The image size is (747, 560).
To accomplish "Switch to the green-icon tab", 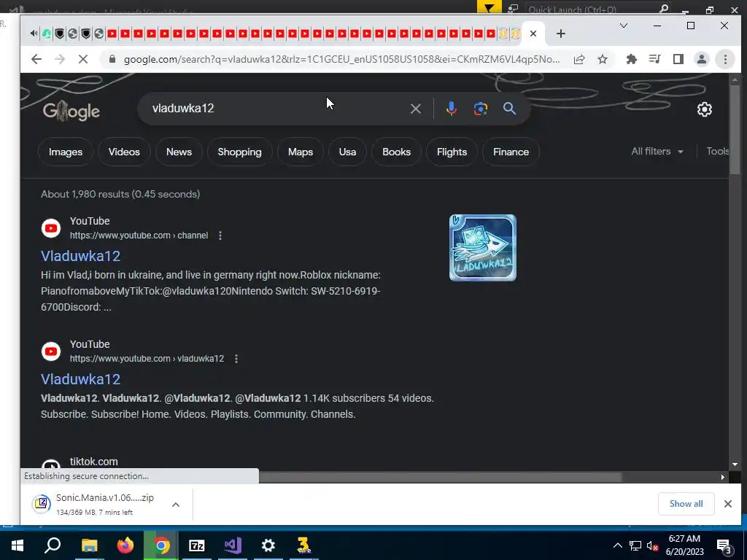I will click(x=47, y=34).
